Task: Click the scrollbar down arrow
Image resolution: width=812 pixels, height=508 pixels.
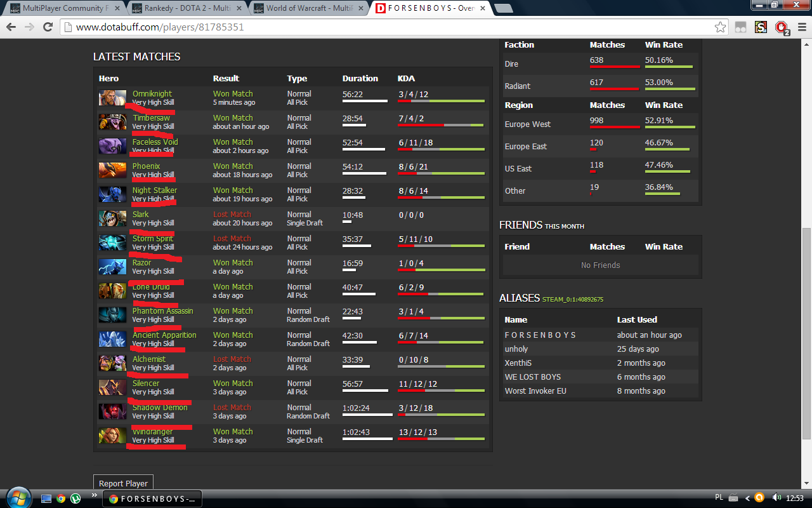Action: coord(806,483)
